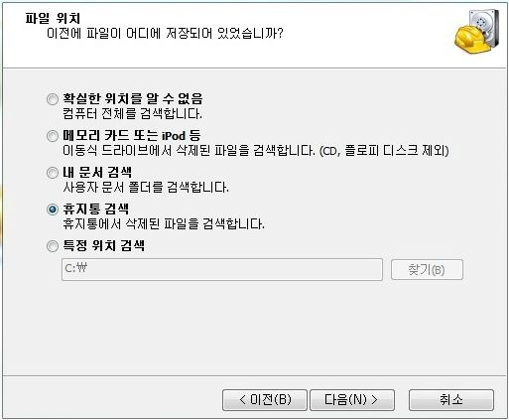Viewport: 509px width, 420px height.
Task: Click the '사용자 문서 폴더를 검색합니다.' description
Action: pyautogui.click(x=146, y=188)
